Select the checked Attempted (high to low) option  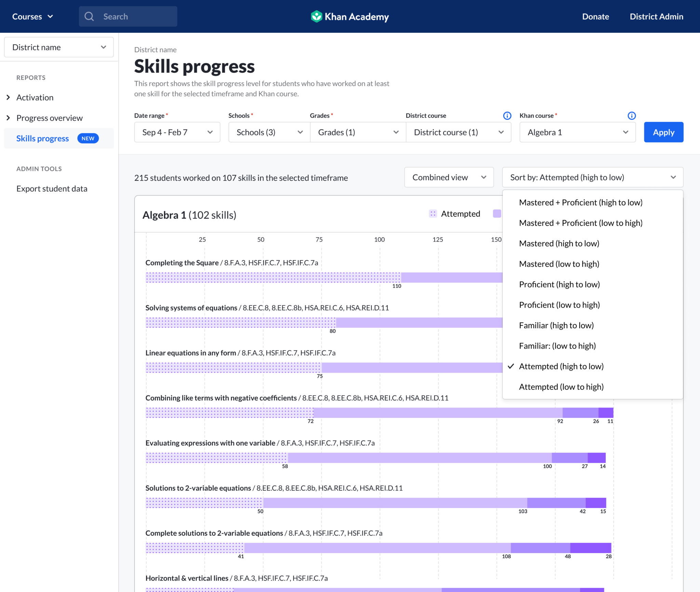[561, 367]
